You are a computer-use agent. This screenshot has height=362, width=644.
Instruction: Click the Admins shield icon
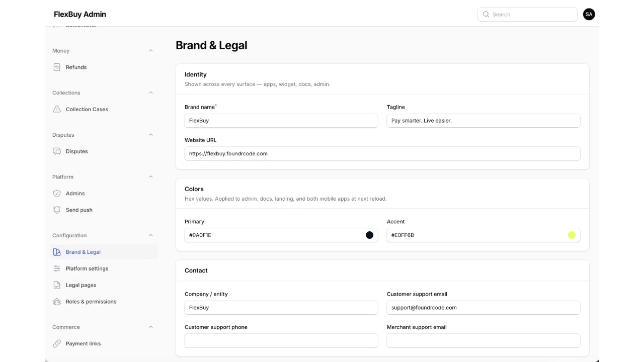[x=57, y=194]
